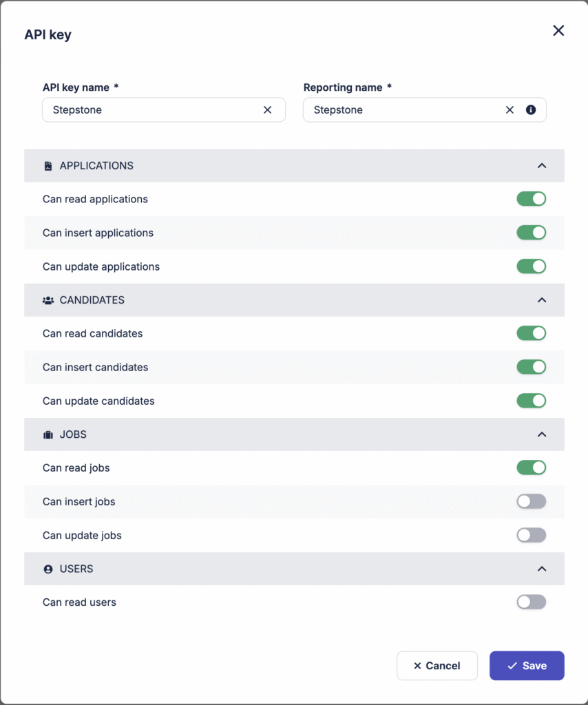Screen dimensions: 588x705
Task: Disable Can read applications toggle
Action: click(531, 199)
